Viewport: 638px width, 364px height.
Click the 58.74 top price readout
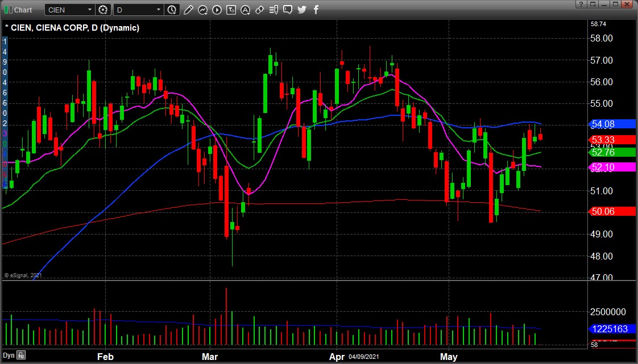pyautogui.click(x=598, y=24)
